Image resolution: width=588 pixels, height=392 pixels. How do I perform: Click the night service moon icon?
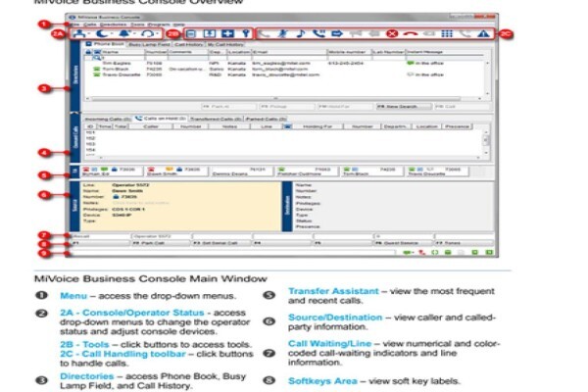(102, 33)
